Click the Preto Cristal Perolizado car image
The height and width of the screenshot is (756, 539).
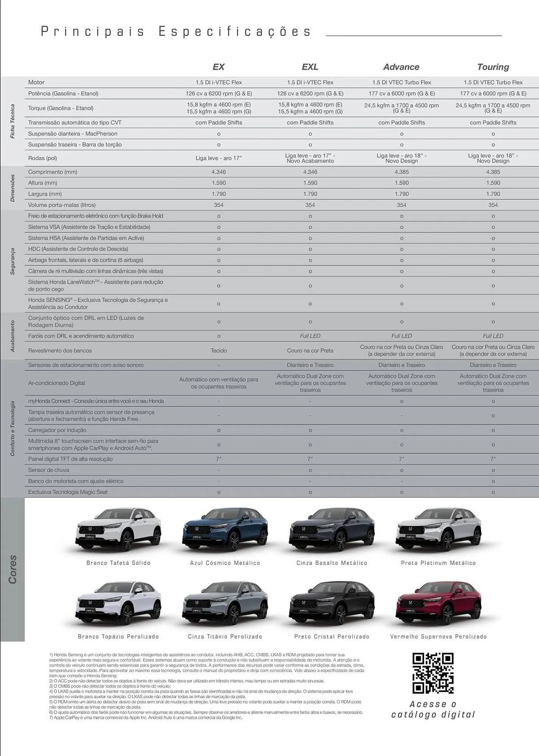332,603
